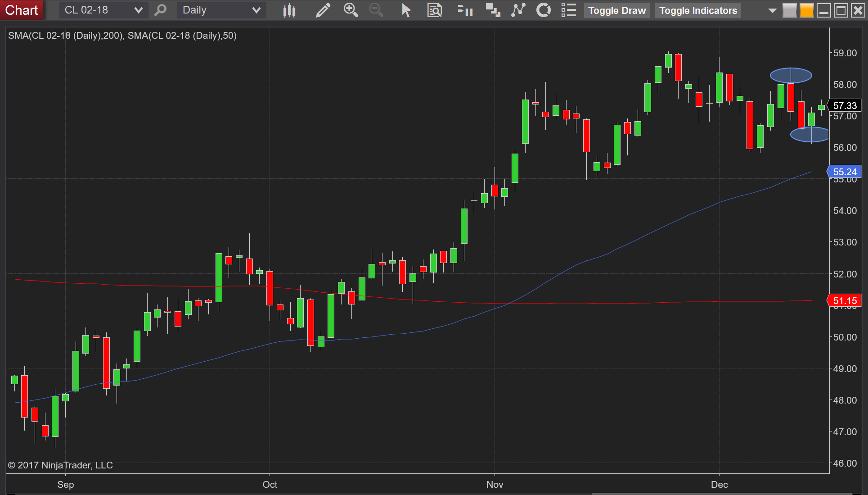Click the 59.00 price axis label
The width and height of the screenshot is (868, 495).
click(845, 53)
